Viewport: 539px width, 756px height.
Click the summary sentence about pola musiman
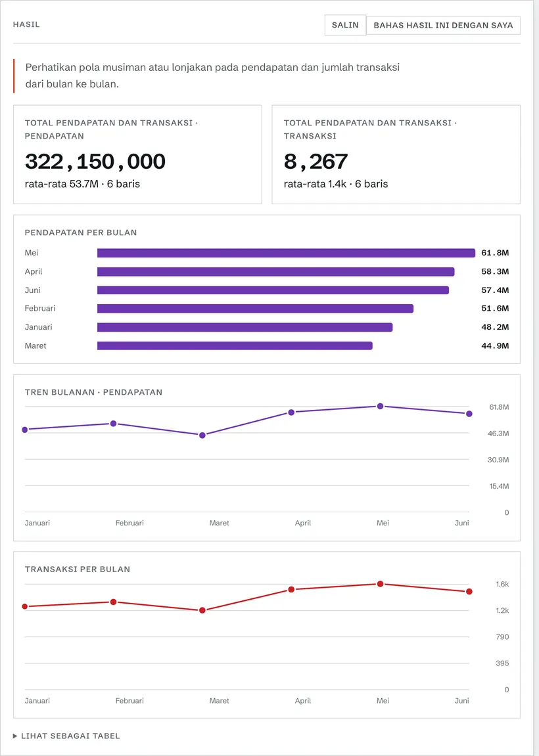coord(212,76)
